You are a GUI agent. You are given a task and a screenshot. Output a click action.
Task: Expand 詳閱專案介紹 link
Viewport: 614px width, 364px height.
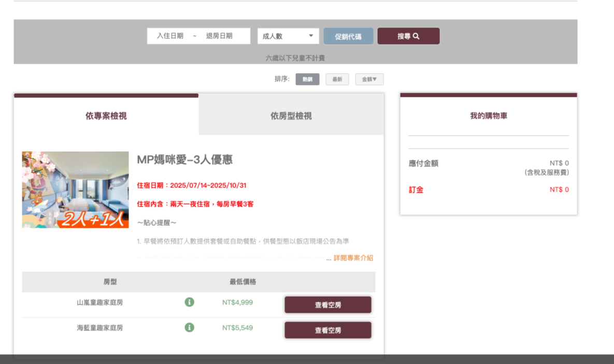pyautogui.click(x=353, y=258)
